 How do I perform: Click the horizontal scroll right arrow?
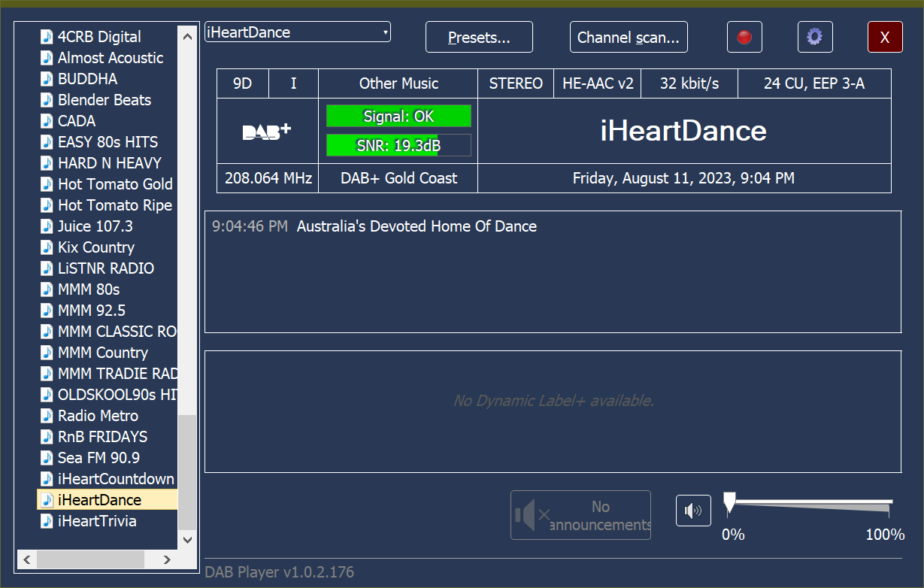click(x=168, y=559)
